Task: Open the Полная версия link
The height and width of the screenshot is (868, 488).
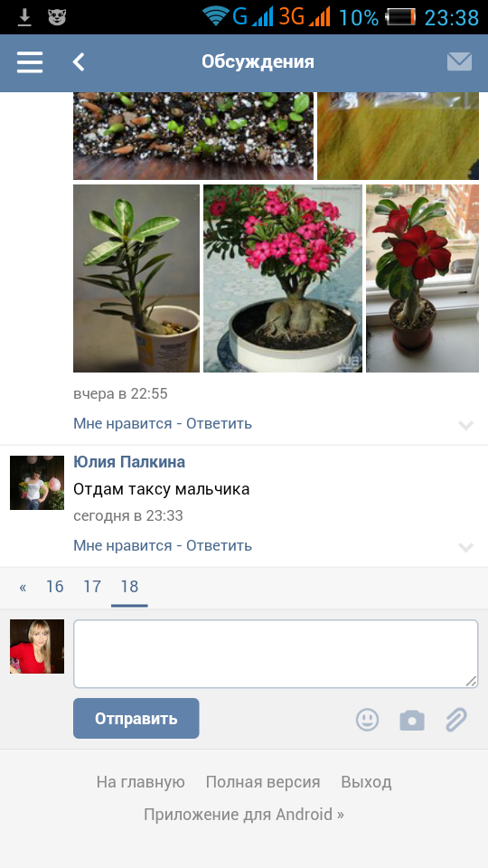Action: pyautogui.click(x=263, y=782)
